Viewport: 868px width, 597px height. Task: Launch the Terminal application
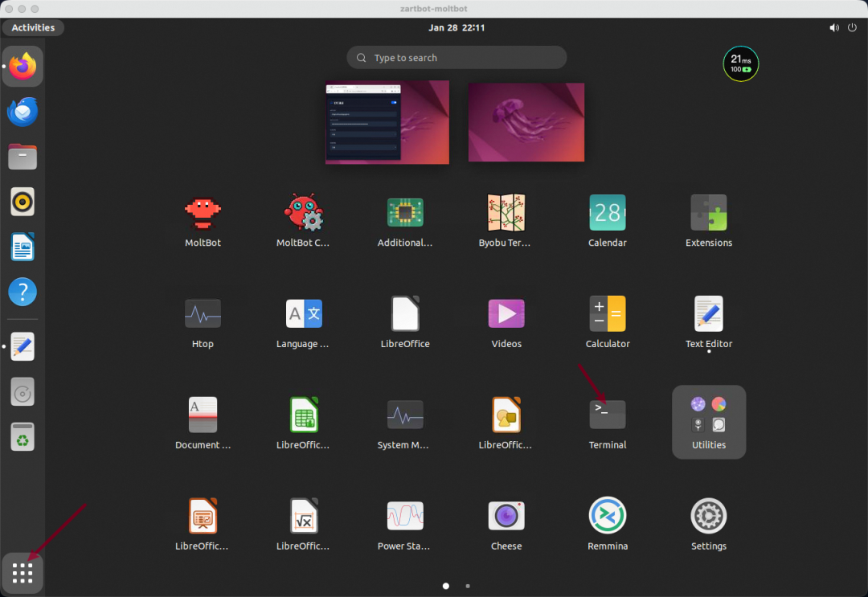[x=607, y=415]
